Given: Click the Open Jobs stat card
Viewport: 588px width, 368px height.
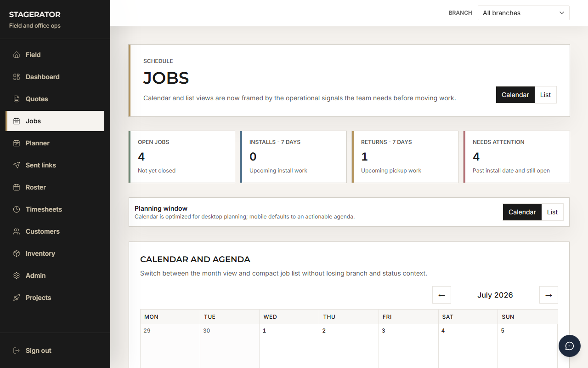Looking at the screenshot, I should click(182, 157).
